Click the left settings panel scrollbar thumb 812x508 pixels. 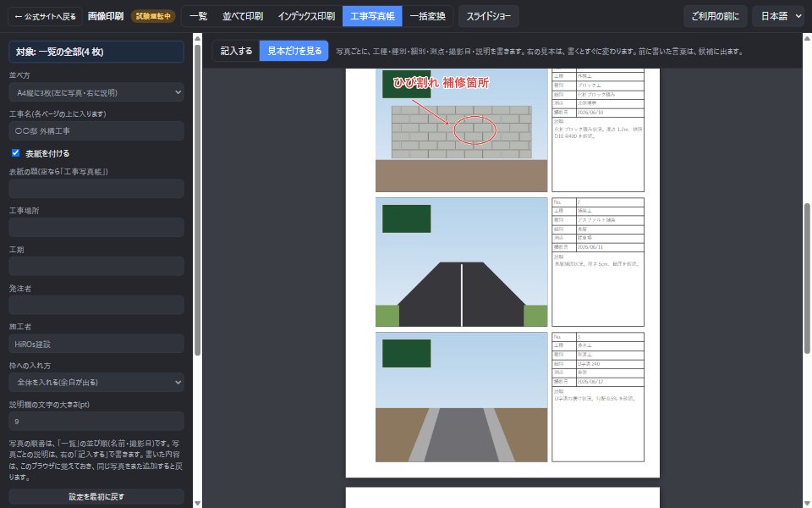tap(197, 200)
